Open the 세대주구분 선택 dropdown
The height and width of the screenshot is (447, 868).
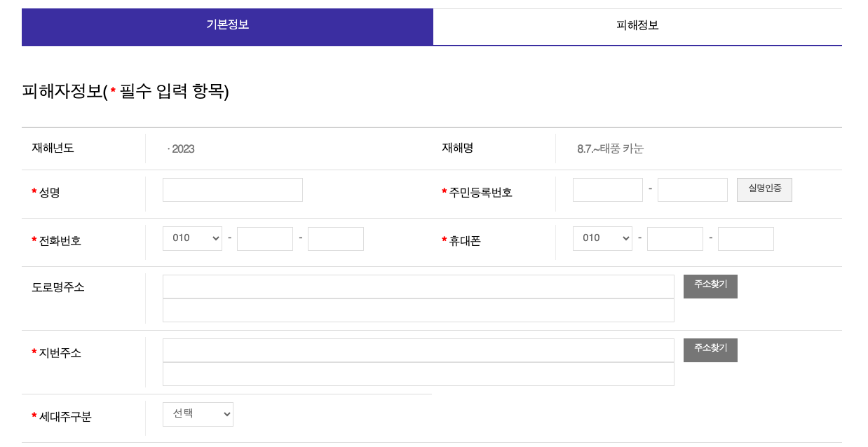(198, 414)
